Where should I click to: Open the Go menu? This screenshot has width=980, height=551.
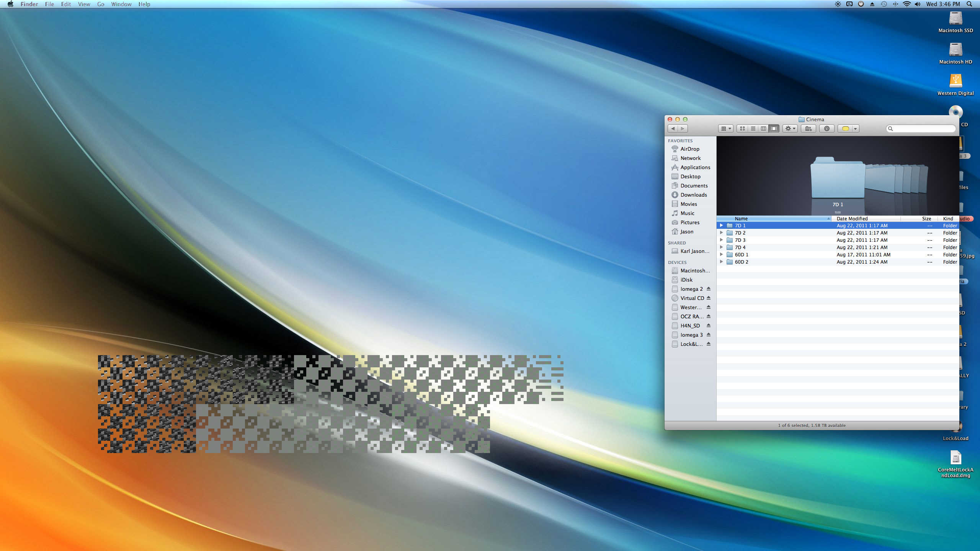101,4
